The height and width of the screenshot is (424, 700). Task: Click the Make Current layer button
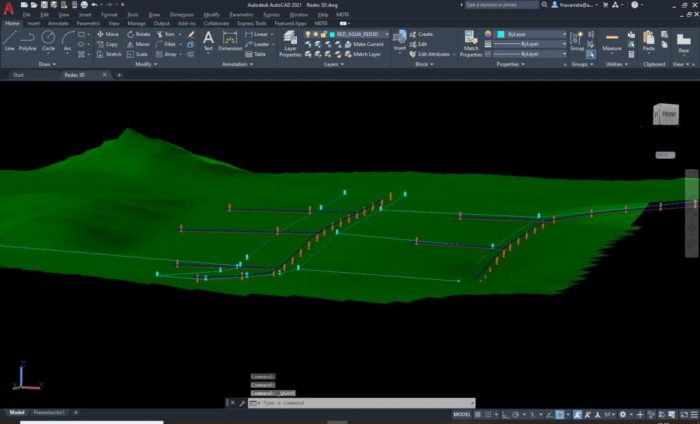tap(367, 44)
